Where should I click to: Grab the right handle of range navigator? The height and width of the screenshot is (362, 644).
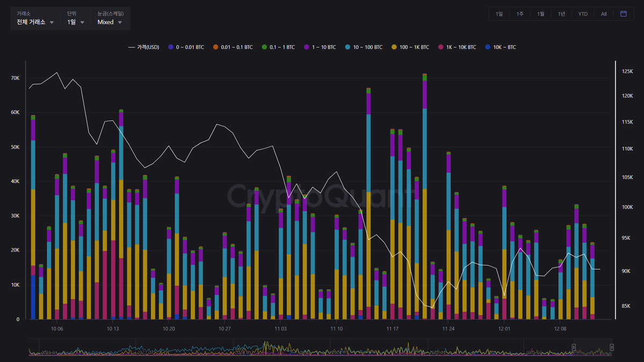pyautogui.click(x=611, y=348)
